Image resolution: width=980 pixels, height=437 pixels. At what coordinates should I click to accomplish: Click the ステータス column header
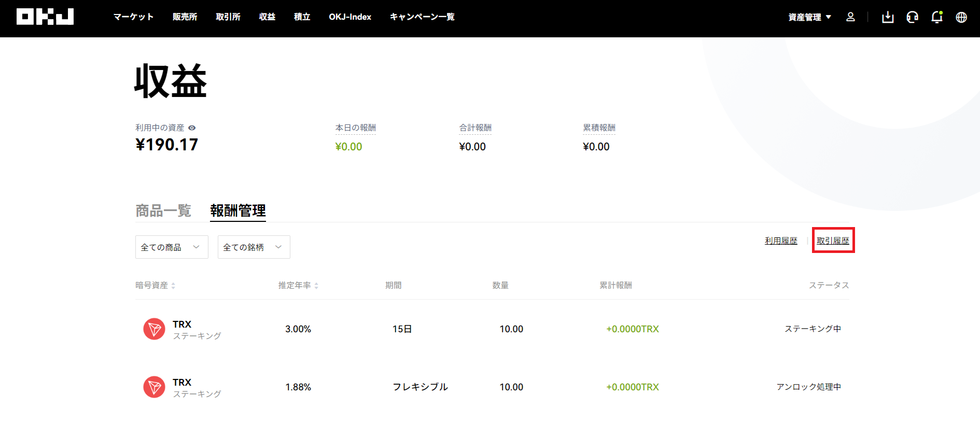point(829,286)
